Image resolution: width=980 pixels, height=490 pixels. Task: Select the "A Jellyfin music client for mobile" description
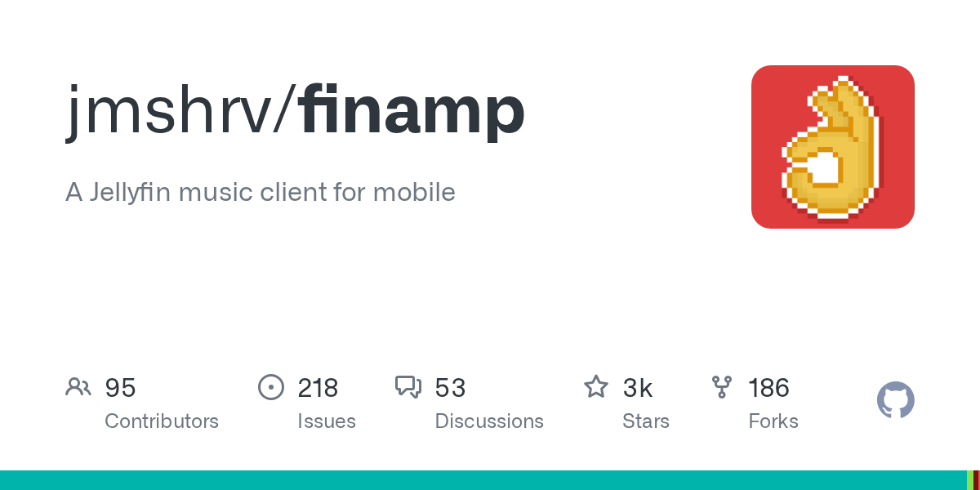260,193
